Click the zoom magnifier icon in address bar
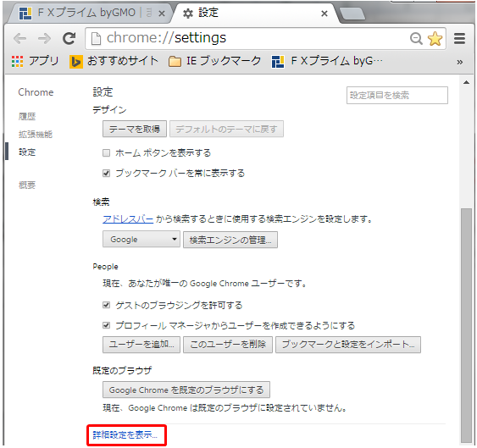Viewport: 477px width, 448px height. [416, 39]
